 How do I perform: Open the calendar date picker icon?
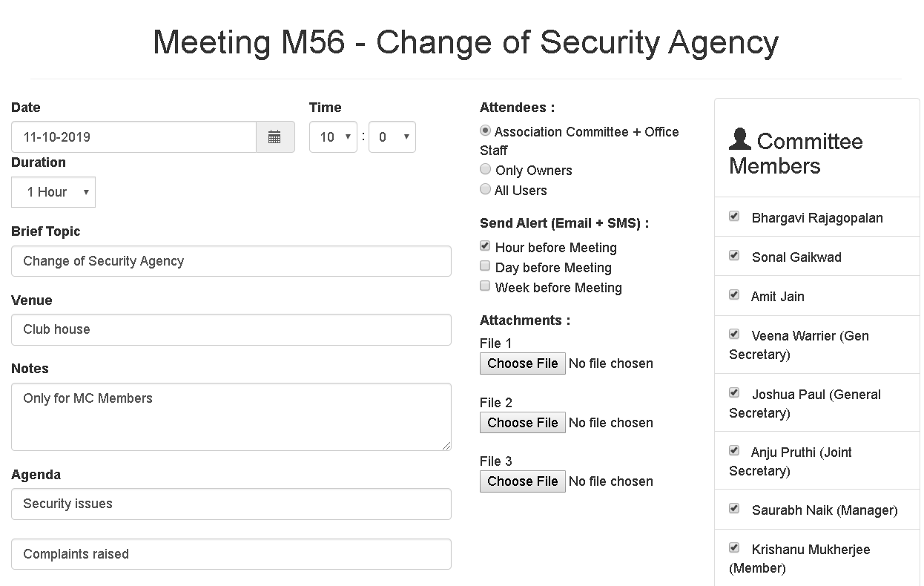pyautogui.click(x=274, y=136)
